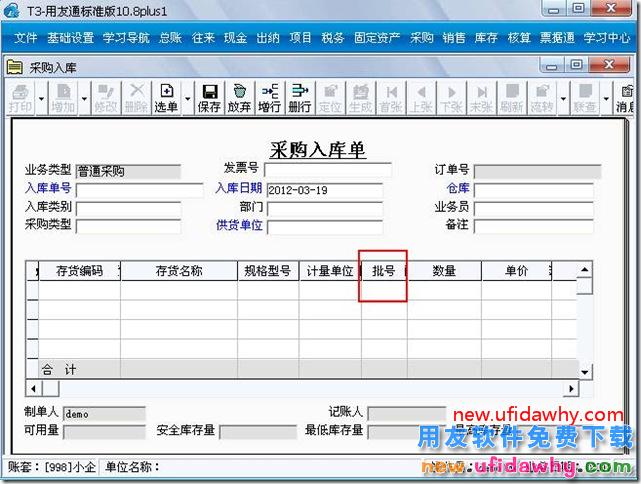Open the 销售 menu

pyautogui.click(x=454, y=38)
